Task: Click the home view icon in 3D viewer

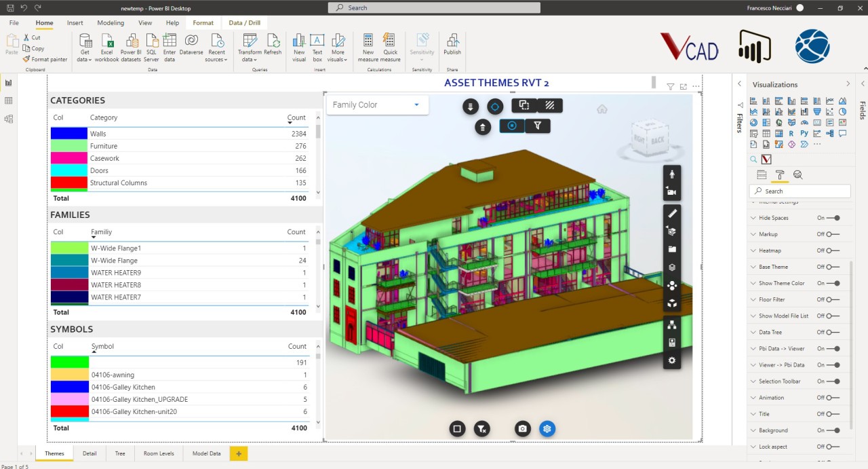Action: pyautogui.click(x=602, y=109)
